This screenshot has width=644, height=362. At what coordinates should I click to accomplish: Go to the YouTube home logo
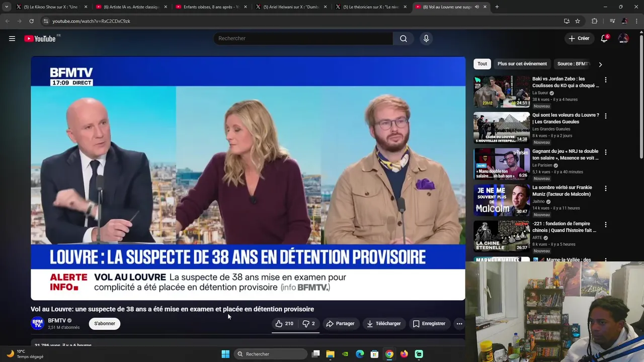pos(40,39)
